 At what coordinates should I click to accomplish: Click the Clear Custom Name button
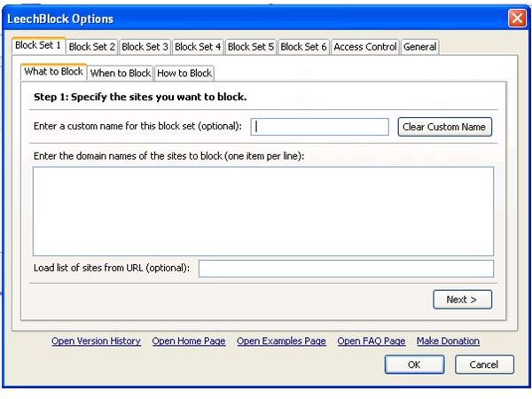444,127
